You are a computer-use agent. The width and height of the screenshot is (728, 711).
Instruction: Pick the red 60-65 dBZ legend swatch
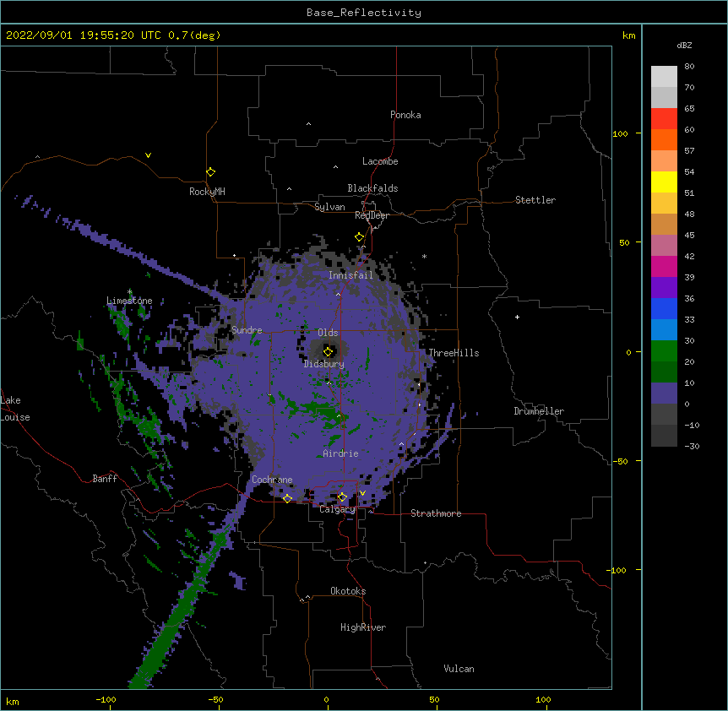pyautogui.click(x=664, y=118)
